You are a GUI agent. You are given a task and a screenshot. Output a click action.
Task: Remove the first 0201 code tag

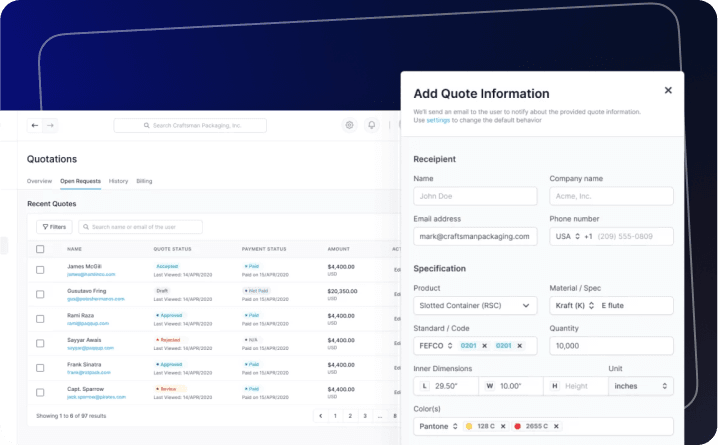click(485, 346)
